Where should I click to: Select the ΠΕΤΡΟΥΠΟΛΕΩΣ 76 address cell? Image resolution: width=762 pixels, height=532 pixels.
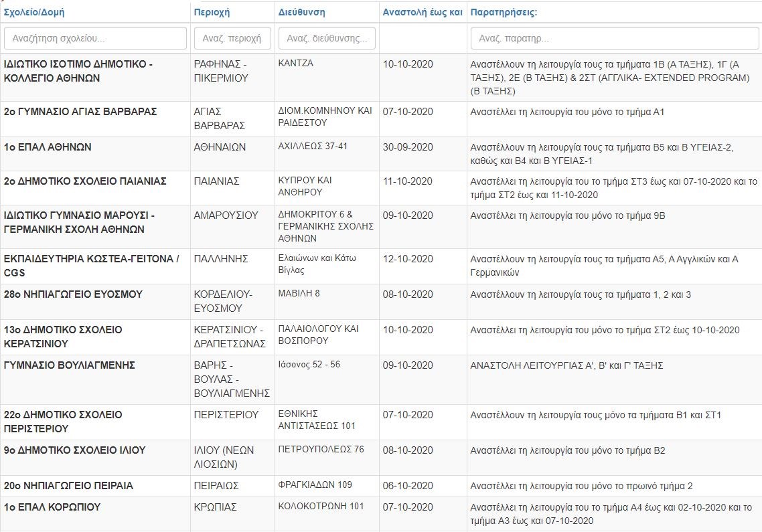click(x=321, y=449)
